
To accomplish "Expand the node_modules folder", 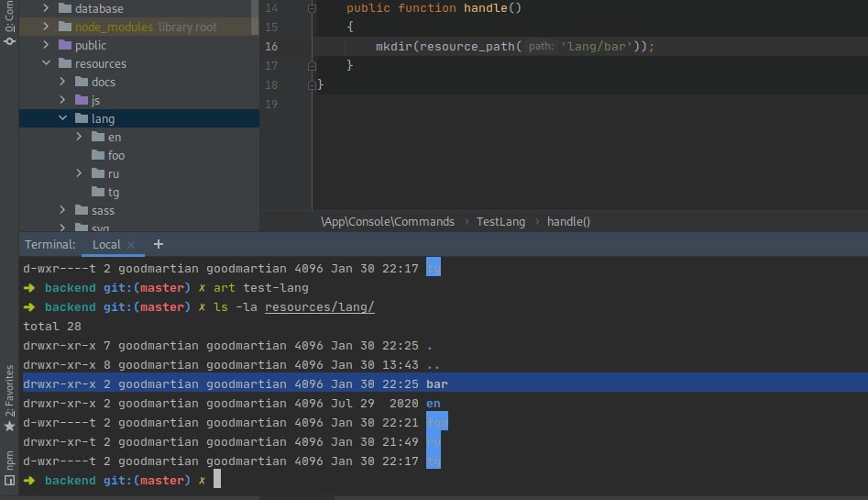I will coord(46,27).
